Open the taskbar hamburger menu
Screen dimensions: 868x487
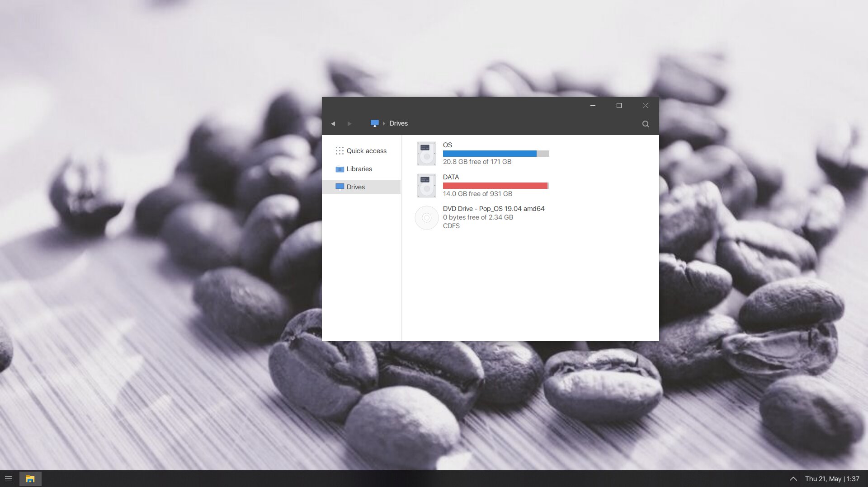pos(9,479)
